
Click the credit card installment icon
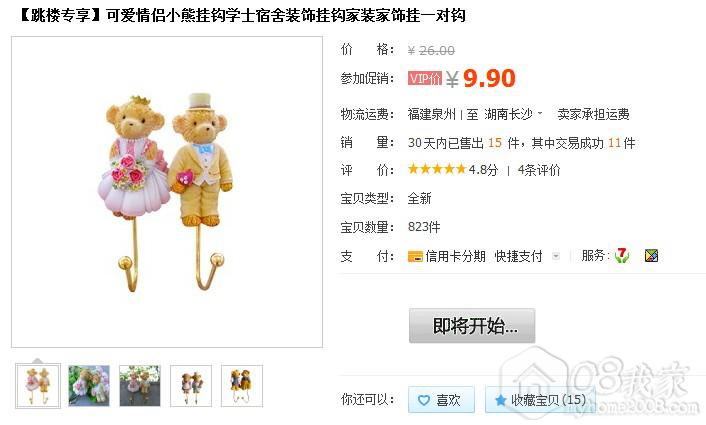tap(415, 257)
